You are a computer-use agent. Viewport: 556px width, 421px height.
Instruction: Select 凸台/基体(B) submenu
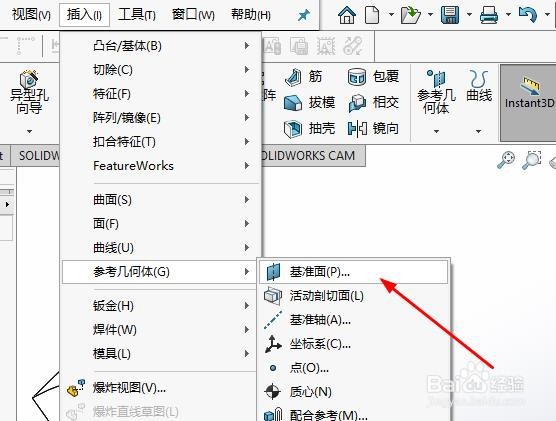[x=161, y=46]
